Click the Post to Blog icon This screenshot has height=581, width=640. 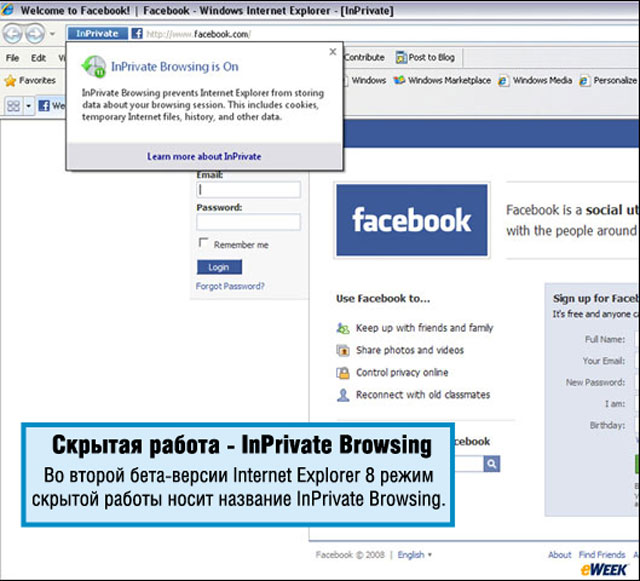point(401,58)
